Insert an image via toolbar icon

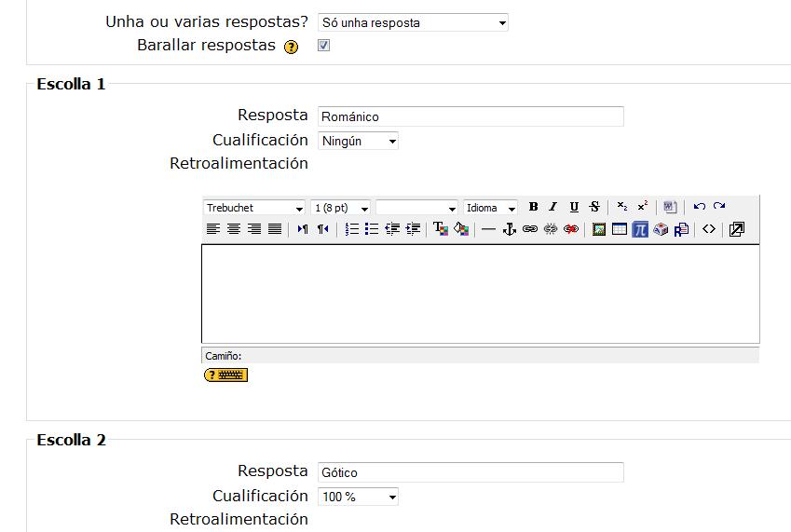point(599,229)
